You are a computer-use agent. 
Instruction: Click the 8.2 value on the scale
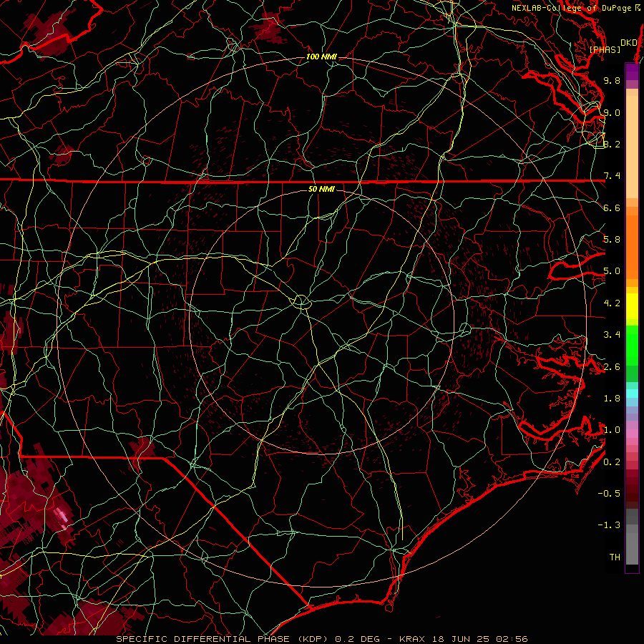tap(612, 144)
